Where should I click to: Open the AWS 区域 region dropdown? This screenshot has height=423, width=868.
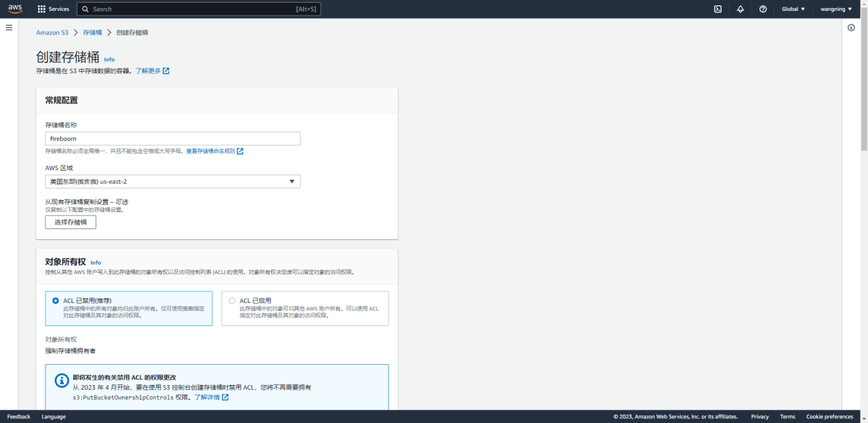coord(172,182)
